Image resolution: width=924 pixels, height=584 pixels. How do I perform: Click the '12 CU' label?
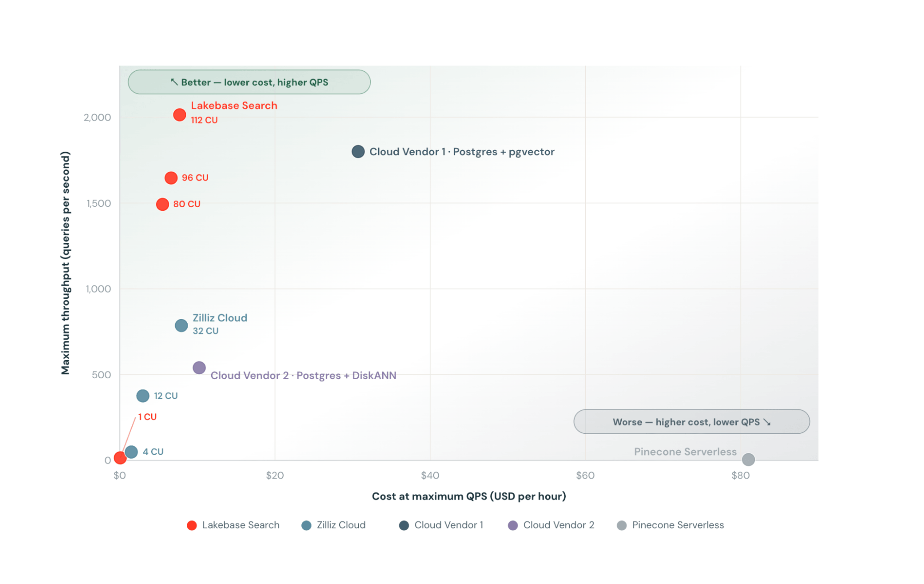tap(166, 396)
